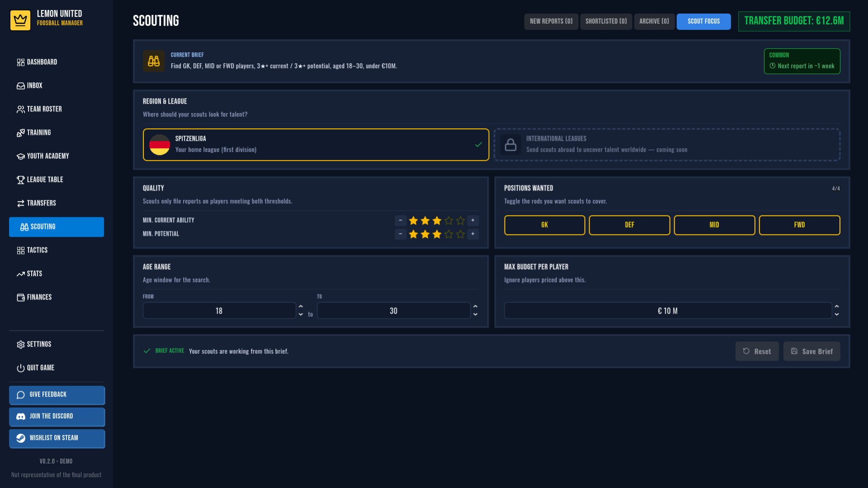Open Lemon United crown logo
This screenshot has height=488, width=868.
[x=20, y=20]
